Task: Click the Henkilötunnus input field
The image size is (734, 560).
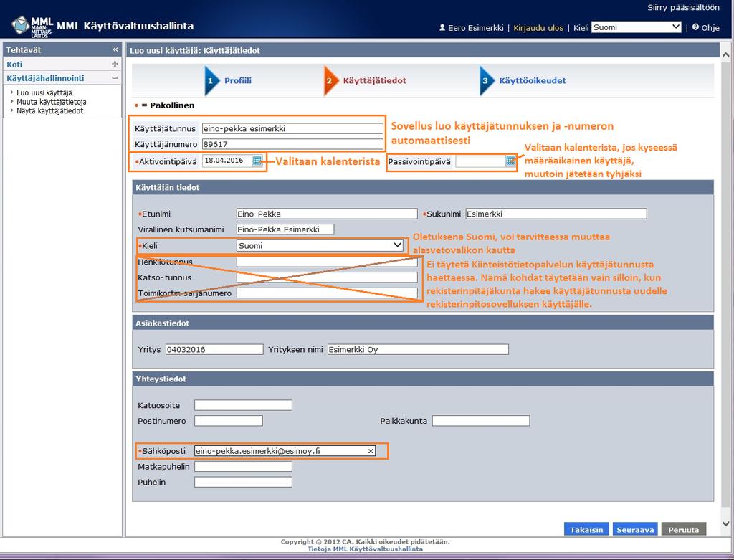Action: pyautogui.click(x=327, y=262)
